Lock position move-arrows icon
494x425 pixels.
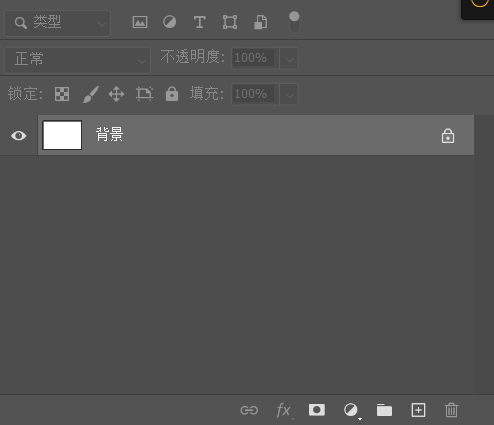[x=116, y=94]
